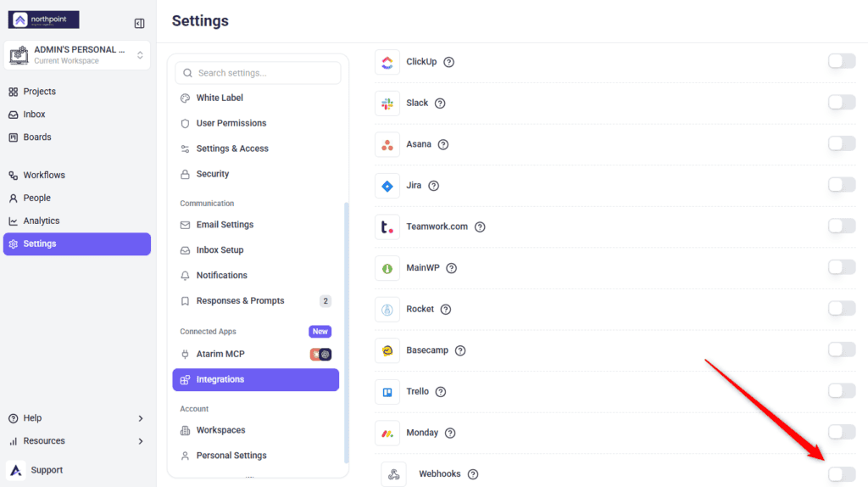
Task: Click the Teamwork.com logo icon
Action: coord(387,227)
